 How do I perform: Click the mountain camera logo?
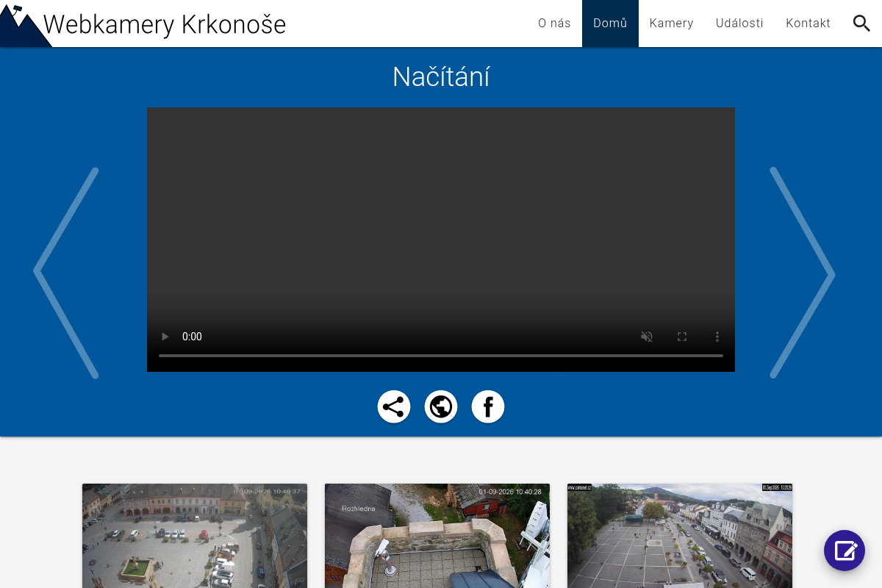tap(24, 25)
